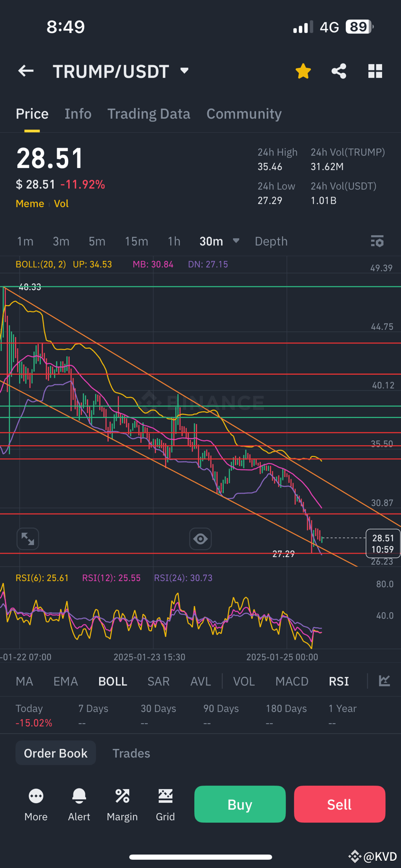Tap the 27.29 low marker on chart

[x=283, y=554]
